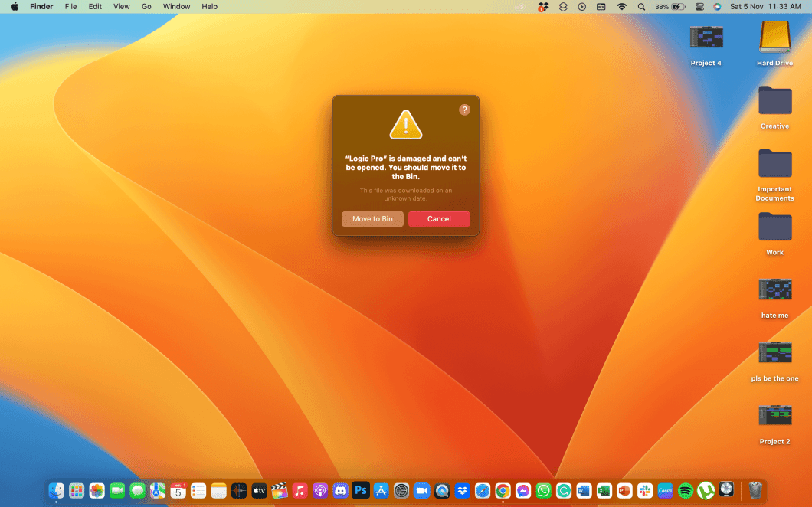
Task: Click Cancel in the Logic Pro alert
Action: click(439, 219)
